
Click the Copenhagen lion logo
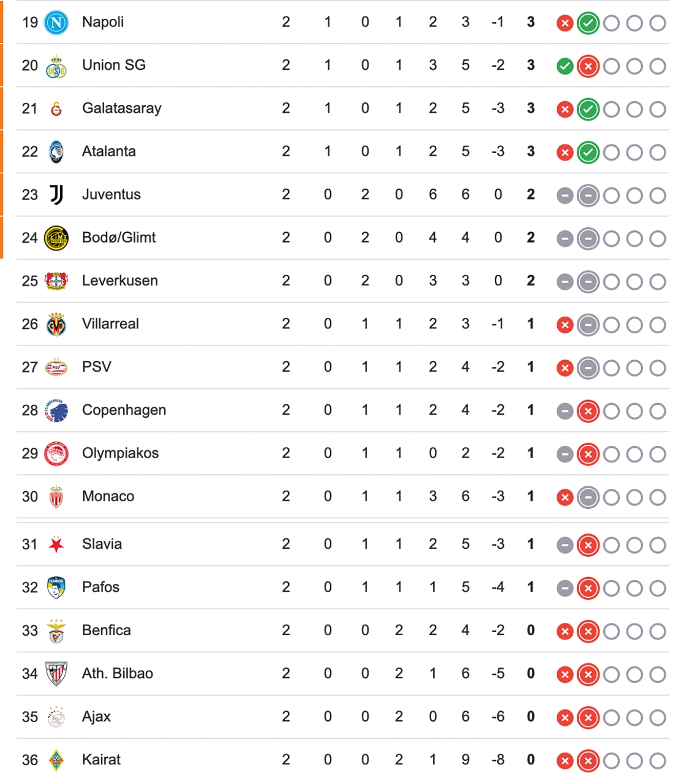click(x=56, y=411)
